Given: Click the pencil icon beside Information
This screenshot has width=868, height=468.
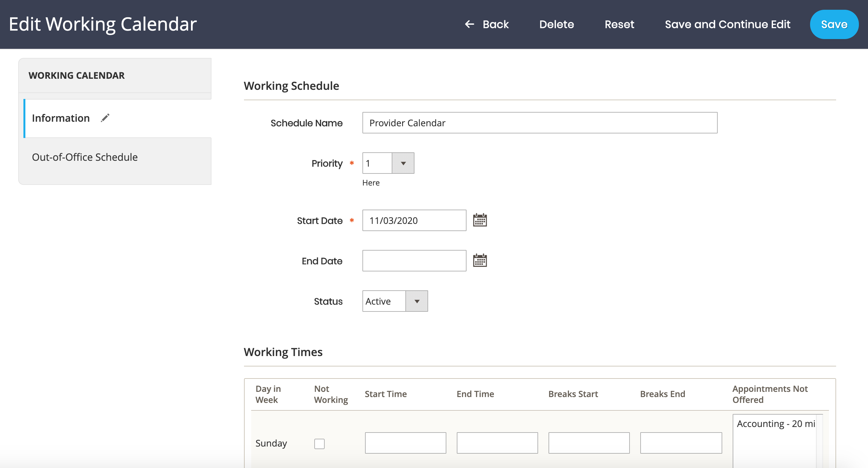Looking at the screenshot, I should tap(105, 118).
